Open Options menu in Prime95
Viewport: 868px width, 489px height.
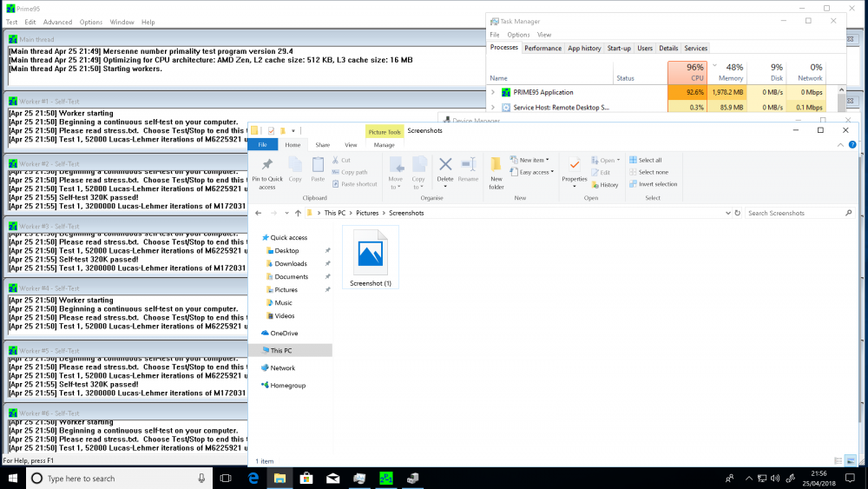(x=91, y=23)
